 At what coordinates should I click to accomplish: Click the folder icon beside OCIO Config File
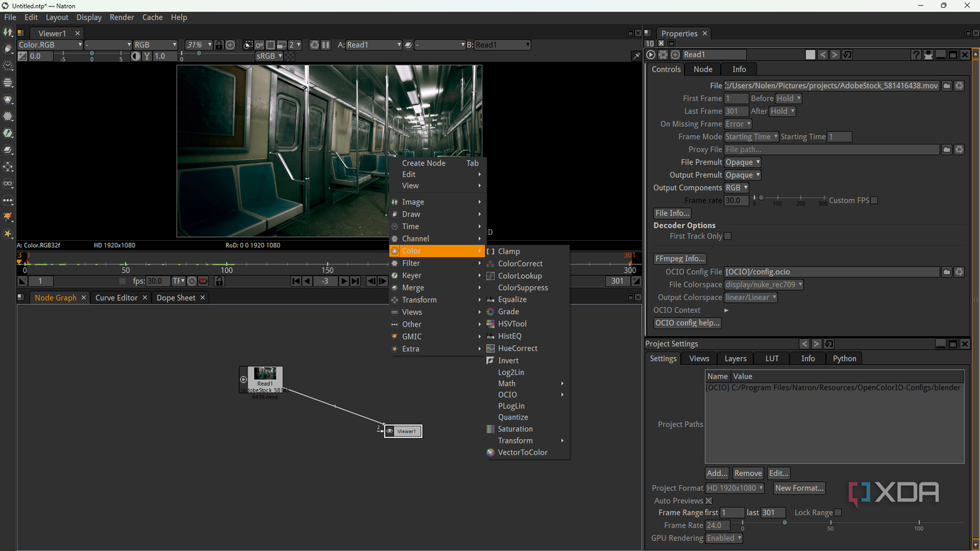tap(947, 272)
